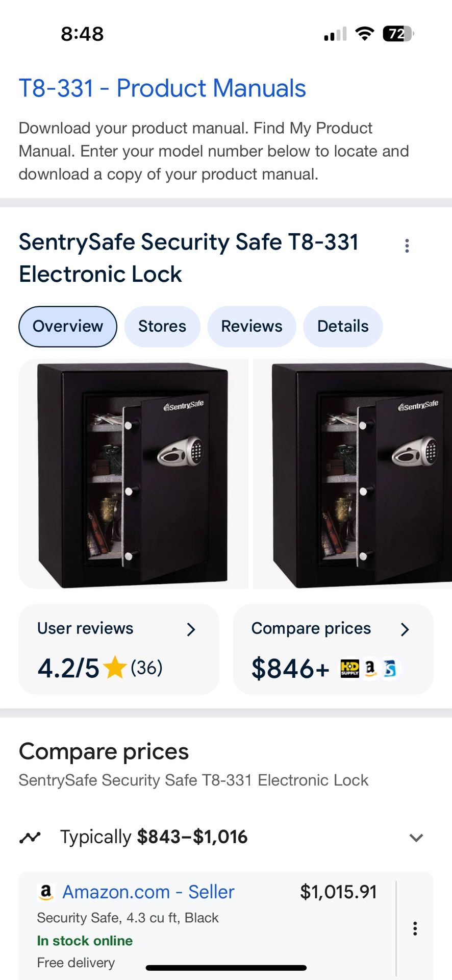Open Amazon listing three-dot menu
This screenshot has height=980, width=452.
coord(415,928)
